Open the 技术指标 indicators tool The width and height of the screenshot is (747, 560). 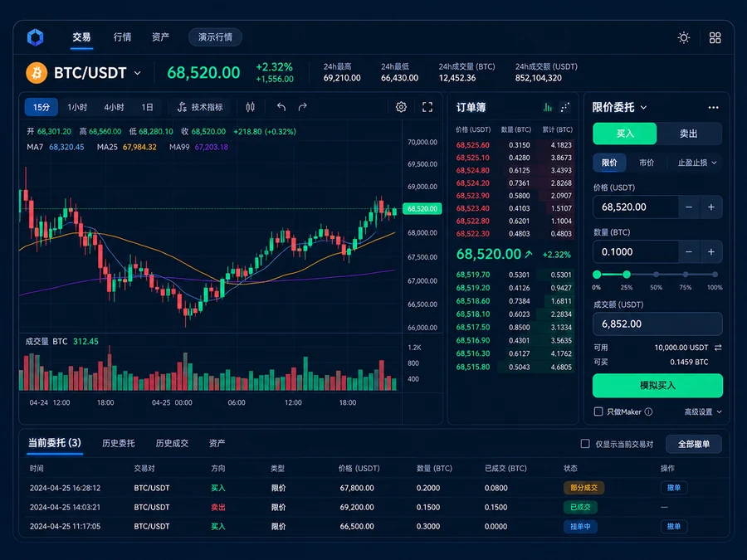coord(200,107)
